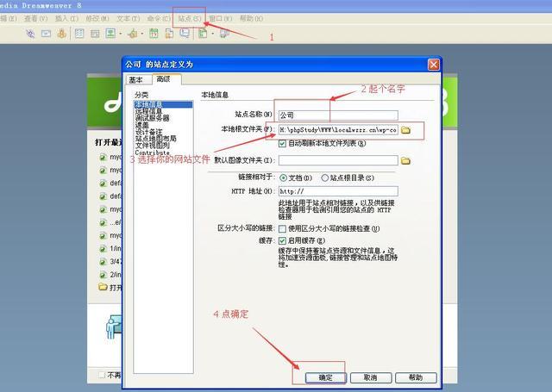
Task: Click the Comment insert icon
Action: (x=185, y=34)
